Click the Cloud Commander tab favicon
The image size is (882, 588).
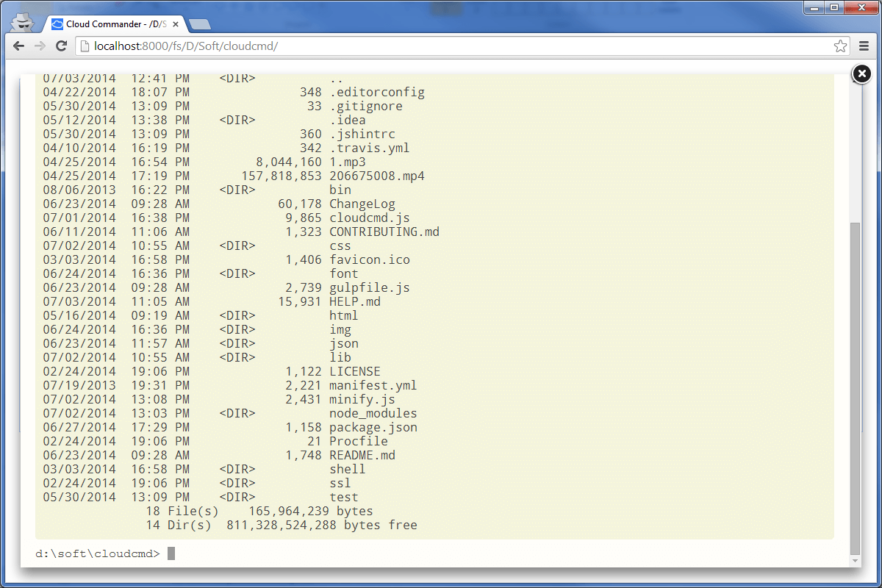coord(57,24)
